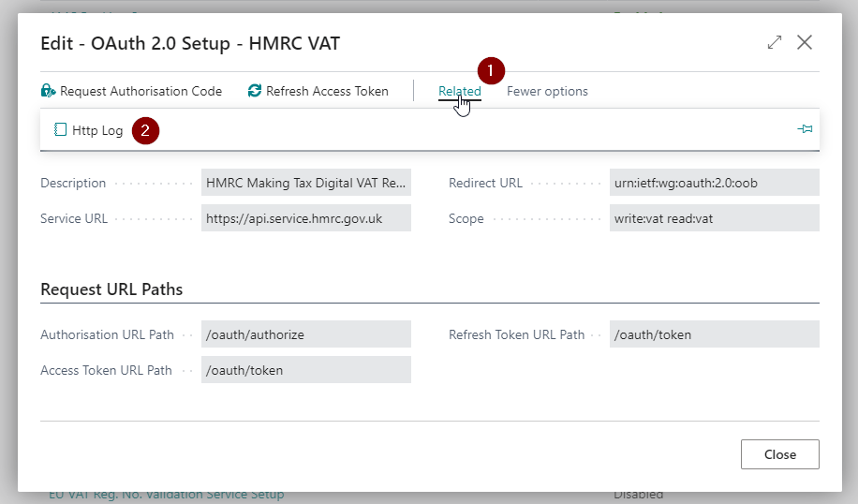This screenshot has height=504, width=858.
Task: Choose the Request Authorisation Code text label
Action: pos(141,91)
